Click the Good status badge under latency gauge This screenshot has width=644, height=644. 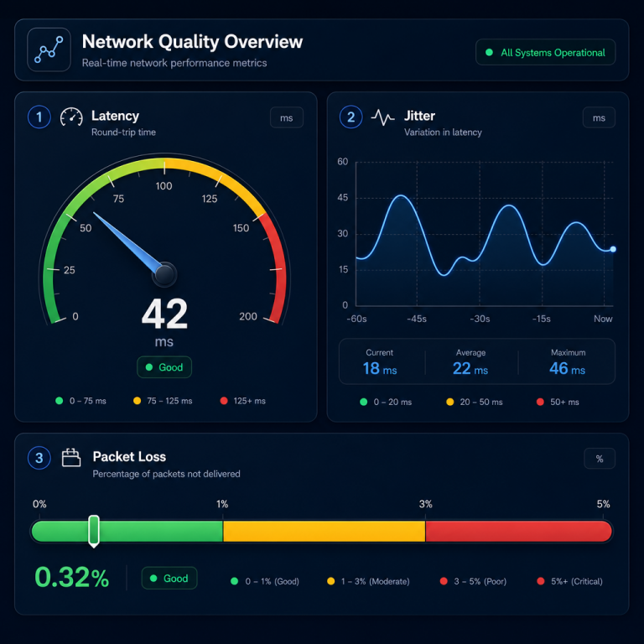coord(164,367)
